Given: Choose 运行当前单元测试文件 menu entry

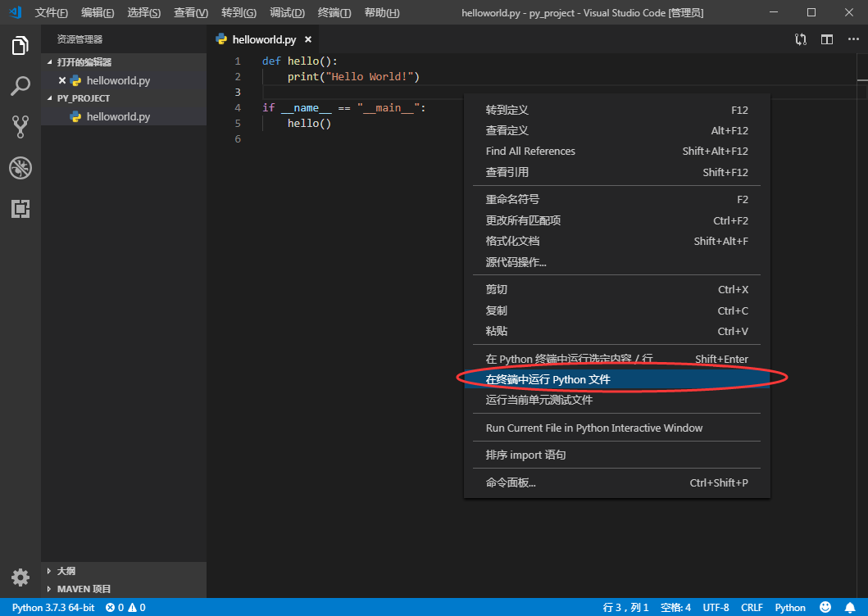Looking at the screenshot, I should [x=616, y=400].
